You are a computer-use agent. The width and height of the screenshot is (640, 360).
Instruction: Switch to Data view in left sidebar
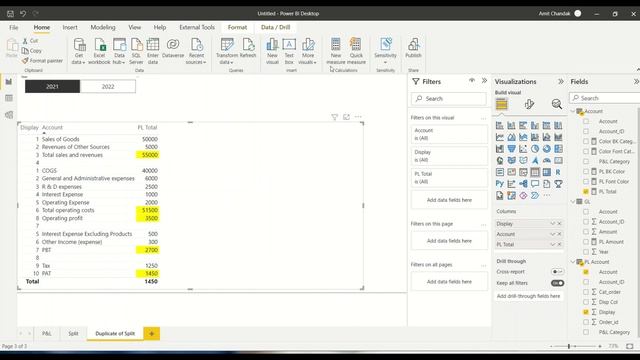pos(9,98)
